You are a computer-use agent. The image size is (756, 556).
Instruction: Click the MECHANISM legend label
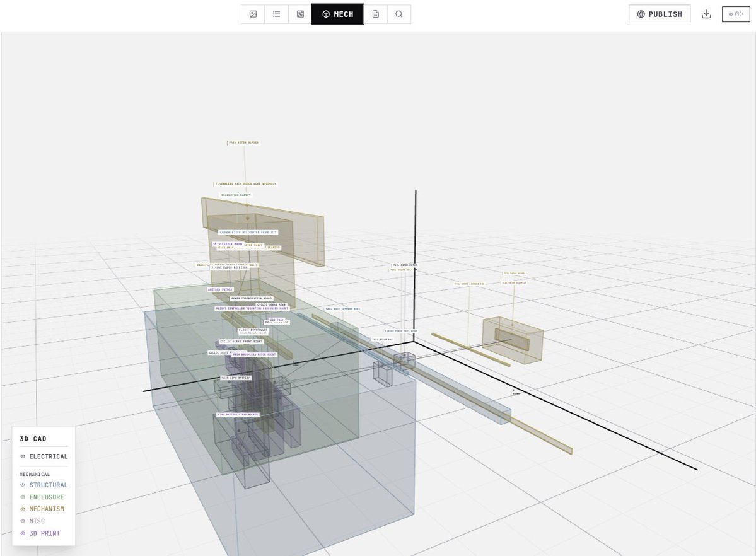tap(47, 509)
